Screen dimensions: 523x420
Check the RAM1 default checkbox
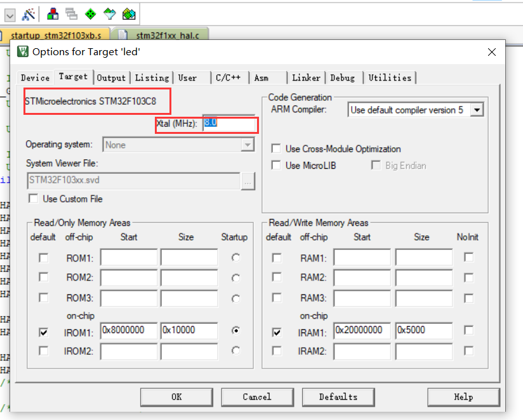point(277,258)
